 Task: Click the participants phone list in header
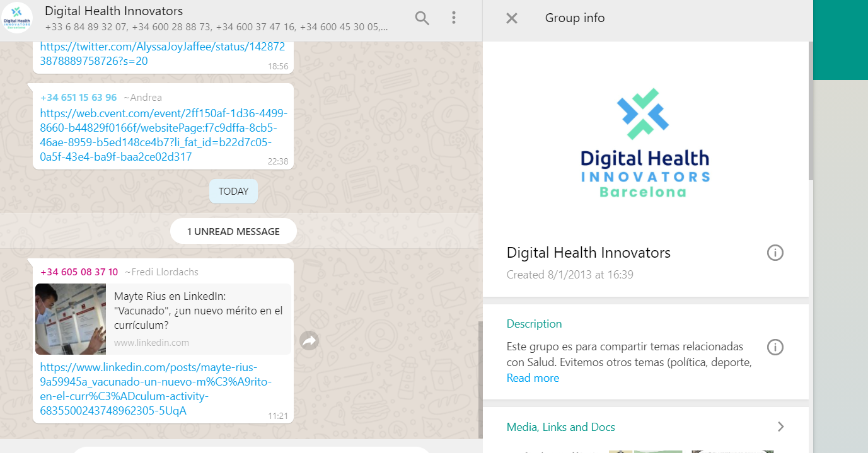pyautogui.click(x=216, y=28)
